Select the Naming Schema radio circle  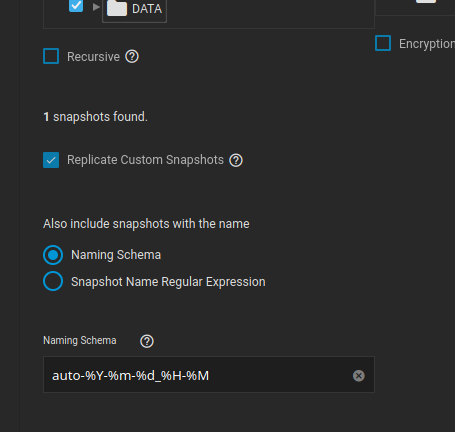53,255
